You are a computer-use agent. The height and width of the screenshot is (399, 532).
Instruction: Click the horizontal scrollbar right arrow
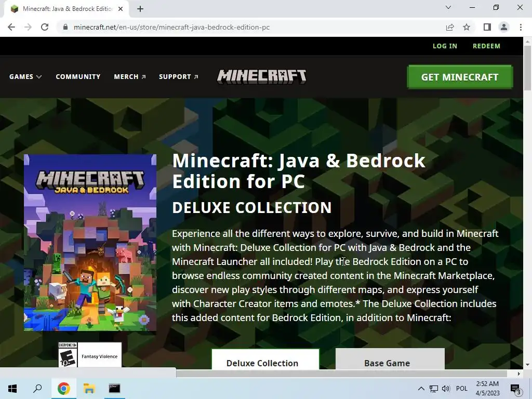click(x=518, y=374)
